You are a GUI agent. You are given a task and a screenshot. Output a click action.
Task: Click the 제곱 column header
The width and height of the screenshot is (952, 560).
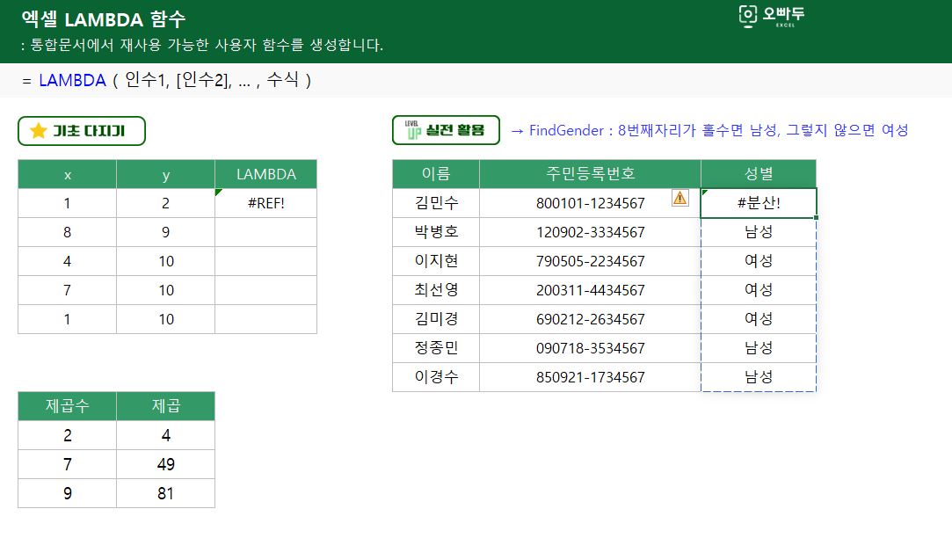pyautogui.click(x=166, y=406)
